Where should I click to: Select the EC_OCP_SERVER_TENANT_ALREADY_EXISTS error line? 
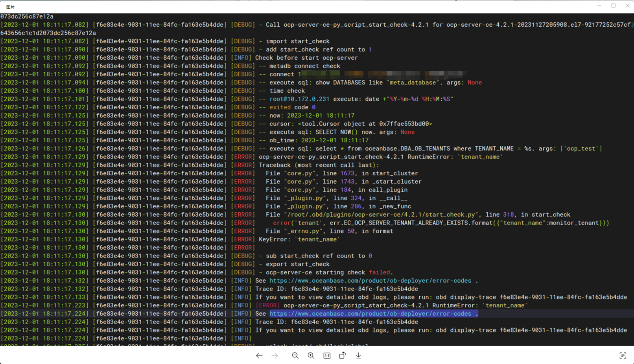[441, 223]
